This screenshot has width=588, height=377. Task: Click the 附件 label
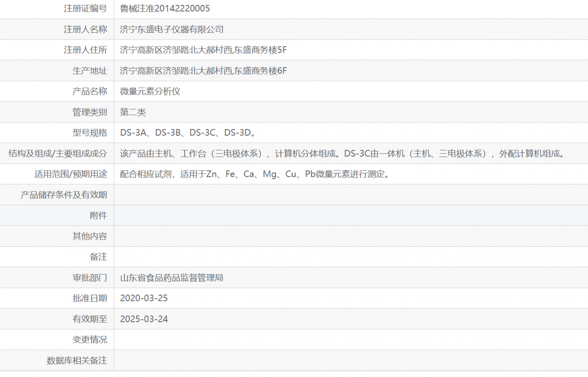(98, 215)
